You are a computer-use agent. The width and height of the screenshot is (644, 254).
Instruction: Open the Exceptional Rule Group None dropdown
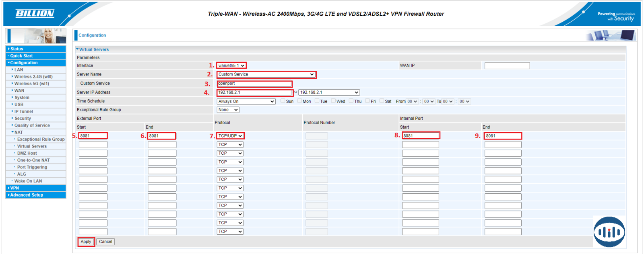(228, 110)
